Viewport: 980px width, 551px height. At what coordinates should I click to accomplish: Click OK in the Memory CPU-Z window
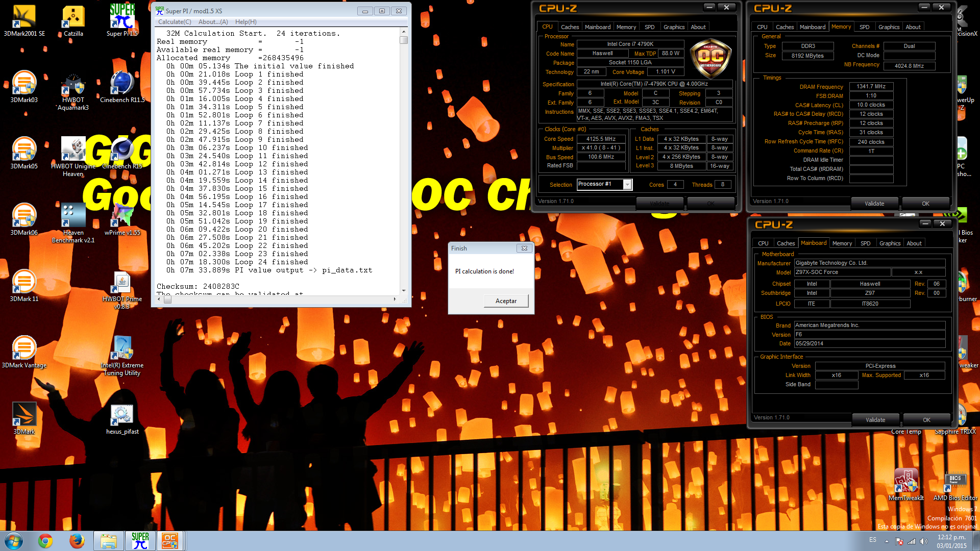tap(925, 204)
